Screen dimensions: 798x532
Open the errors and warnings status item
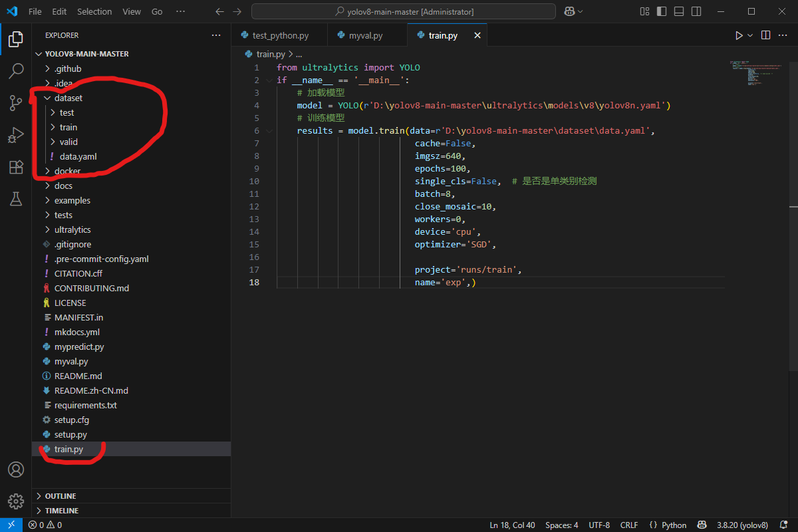45,525
